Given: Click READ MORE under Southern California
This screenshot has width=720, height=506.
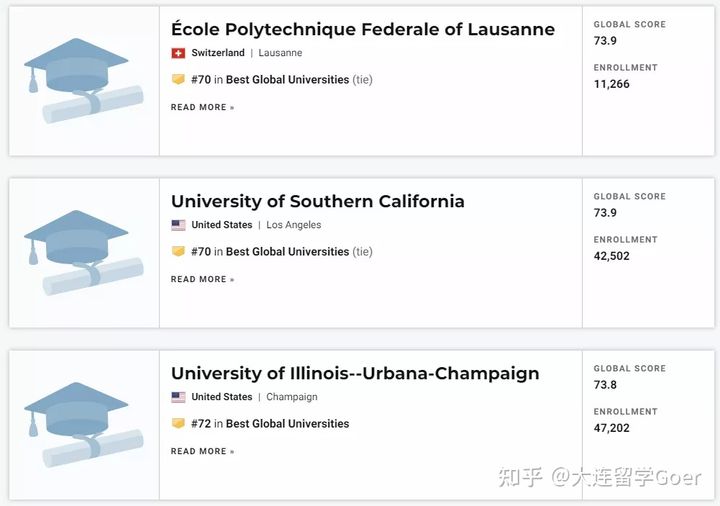Looking at the screenshot, I should pos(202,280).
